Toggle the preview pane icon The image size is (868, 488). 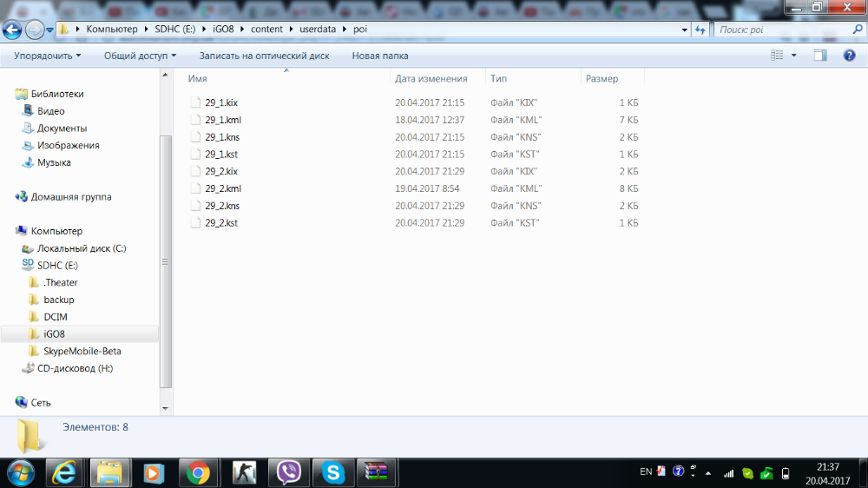pyautogui.click(x=820, y=56)
